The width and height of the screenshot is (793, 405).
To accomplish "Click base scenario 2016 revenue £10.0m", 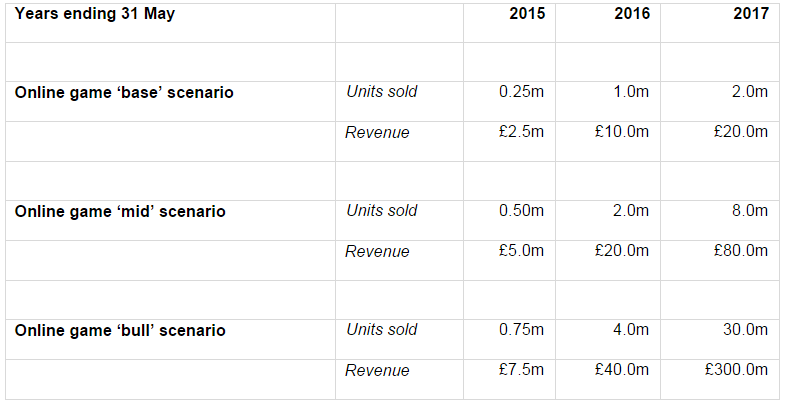I will 622,131.
